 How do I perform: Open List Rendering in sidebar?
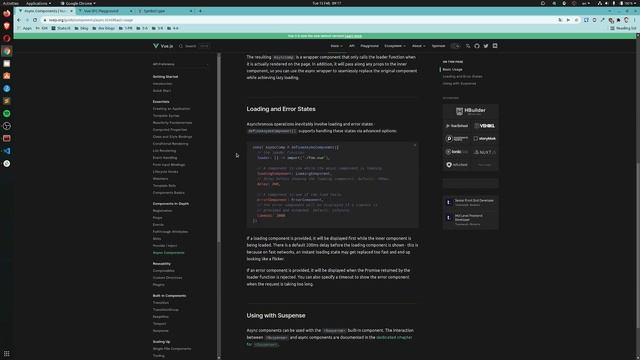pos(164,151)
